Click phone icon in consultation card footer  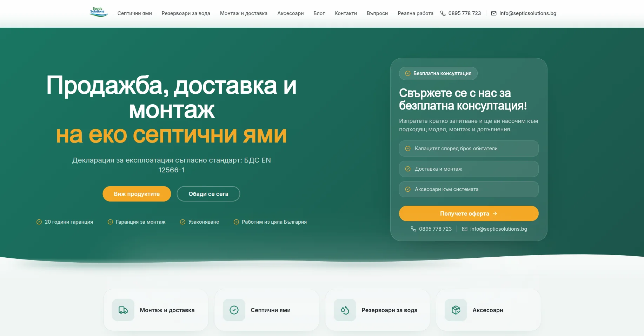tap(413, 229)
